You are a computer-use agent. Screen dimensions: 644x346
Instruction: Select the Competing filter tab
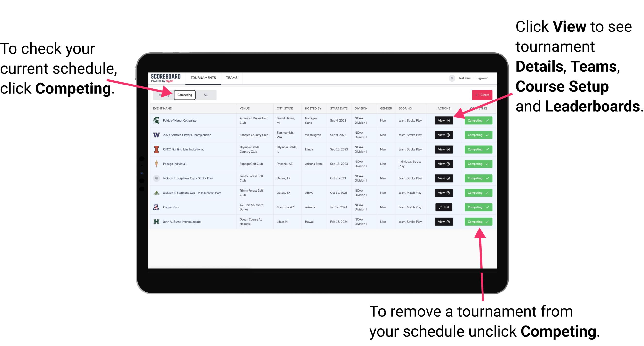pos(184,95)
